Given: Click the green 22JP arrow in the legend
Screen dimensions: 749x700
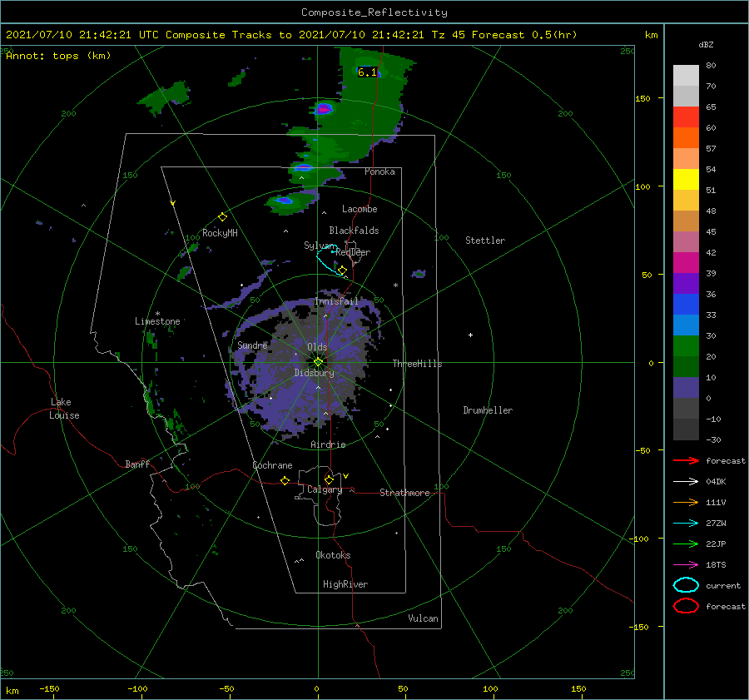Looking at the screenshot, I should tap(686, 544).
